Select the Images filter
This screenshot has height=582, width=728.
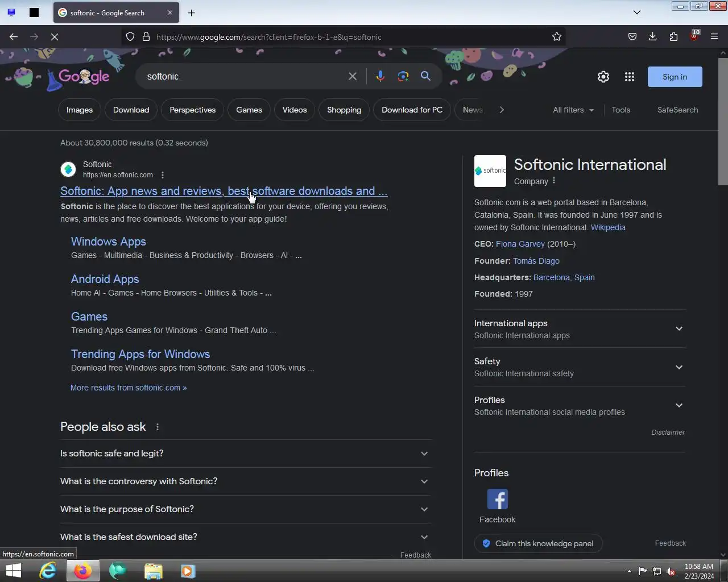(80, 110)
